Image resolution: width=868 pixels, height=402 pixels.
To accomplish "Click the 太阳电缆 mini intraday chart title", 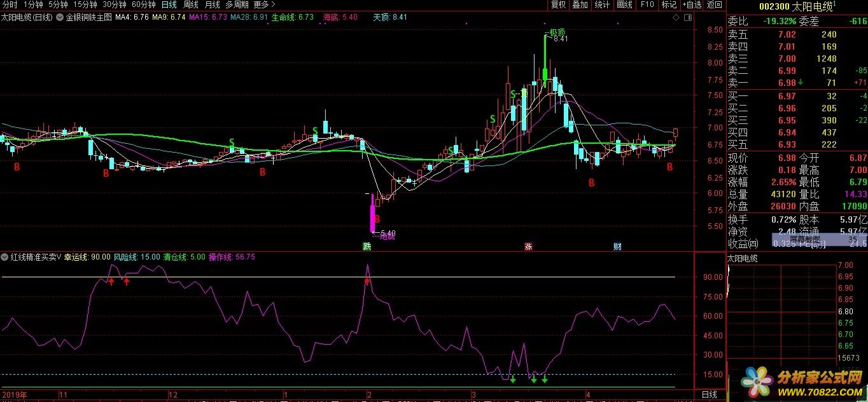I will click(x=743, y=259).
